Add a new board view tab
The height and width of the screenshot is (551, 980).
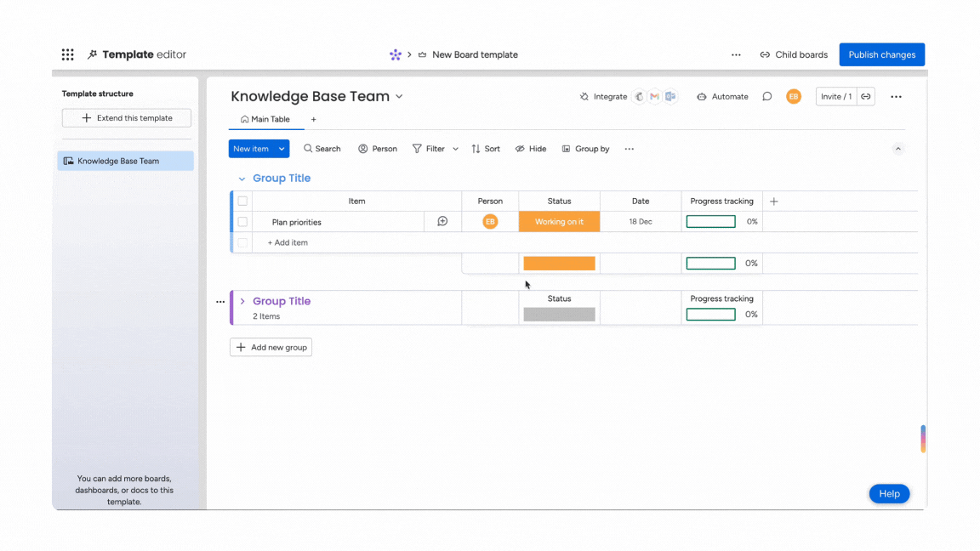(x=313, y=120)
